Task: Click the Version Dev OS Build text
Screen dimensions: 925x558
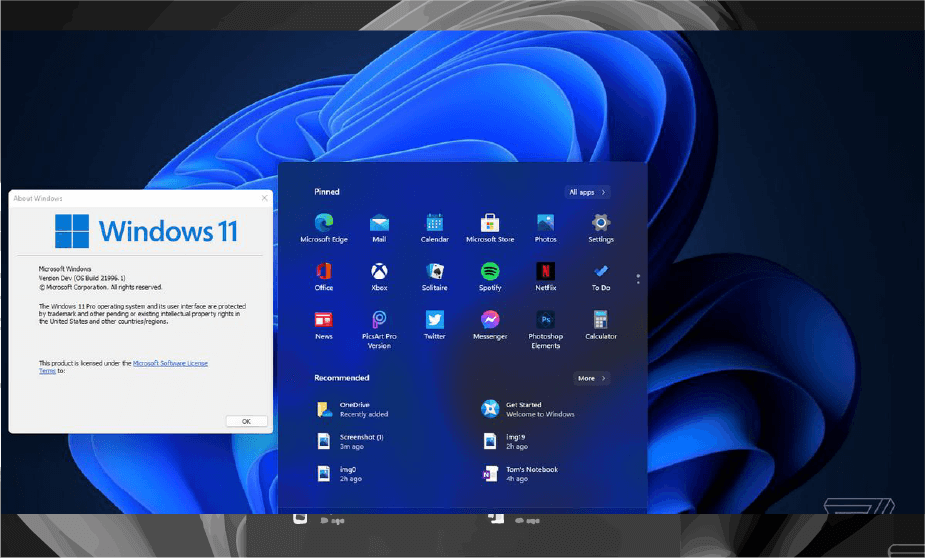Action: click(x=82, y=278)
